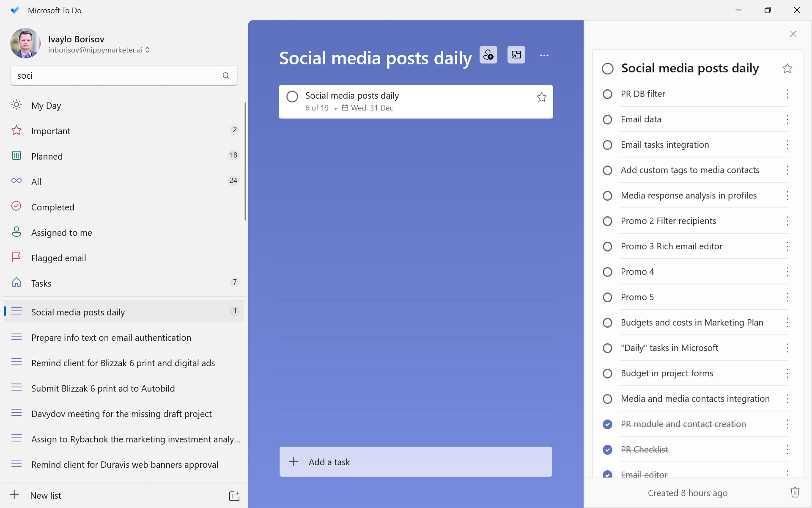Click the pop-out icon beside the share icon
The image size is (812, 508).
(x=516, y=55)
